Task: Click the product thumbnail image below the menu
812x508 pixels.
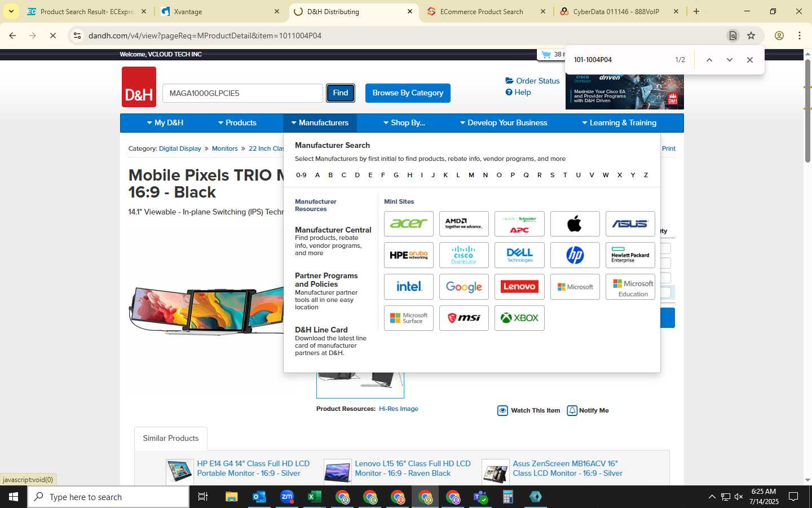Action: click(360, 384)
